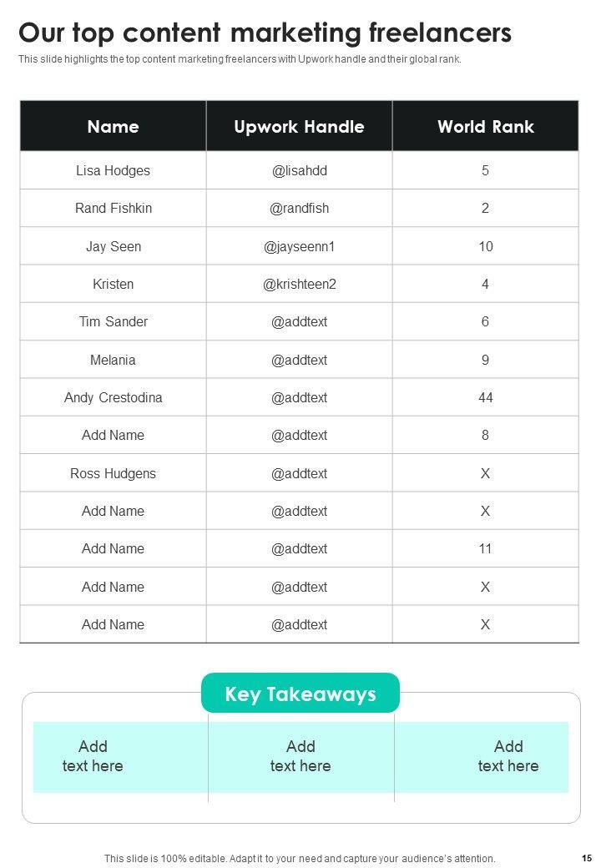Select the @jayseenn1 handle
This screenshot has width=601, height=868.
coord(299,246)
